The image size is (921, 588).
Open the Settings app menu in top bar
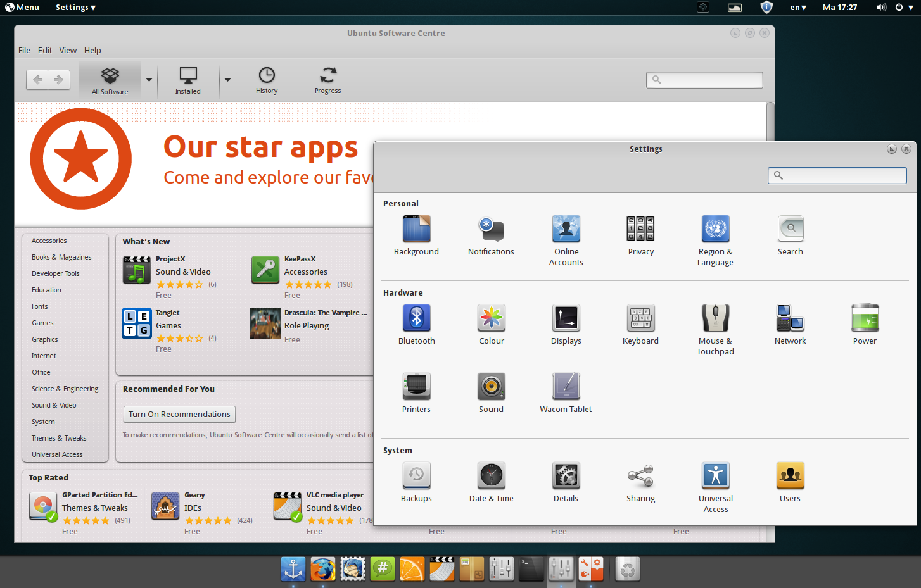[x=75, y=8]
